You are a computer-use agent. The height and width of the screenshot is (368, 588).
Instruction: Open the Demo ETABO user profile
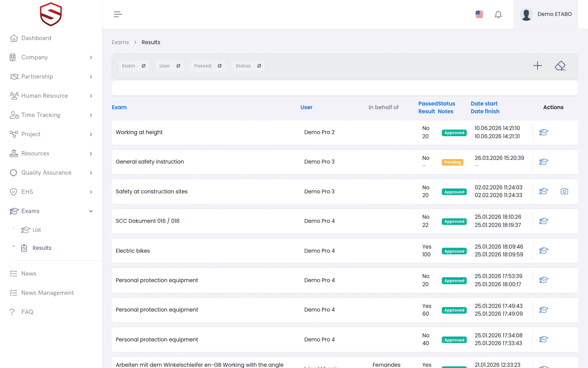(x=546, y=14)
